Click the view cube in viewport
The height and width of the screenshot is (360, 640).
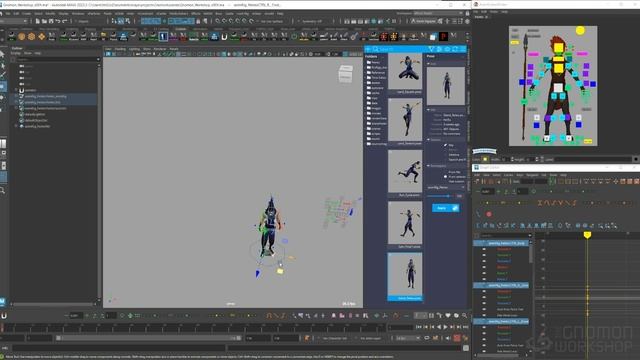pyautogui.click(x=346, y=74)
